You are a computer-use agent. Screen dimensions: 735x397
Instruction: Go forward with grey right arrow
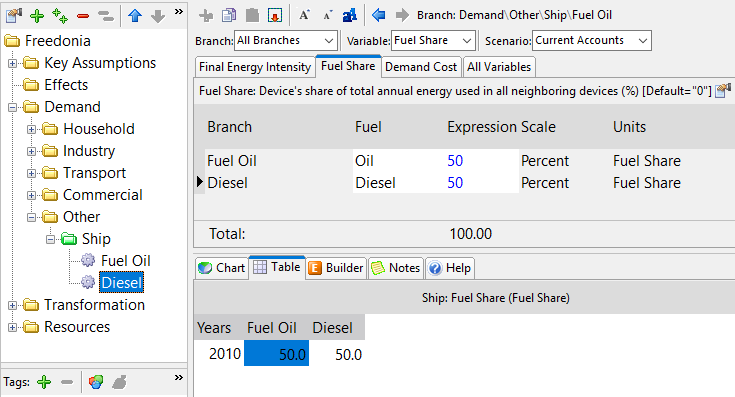pyautogui.click(x=402, y=15)
